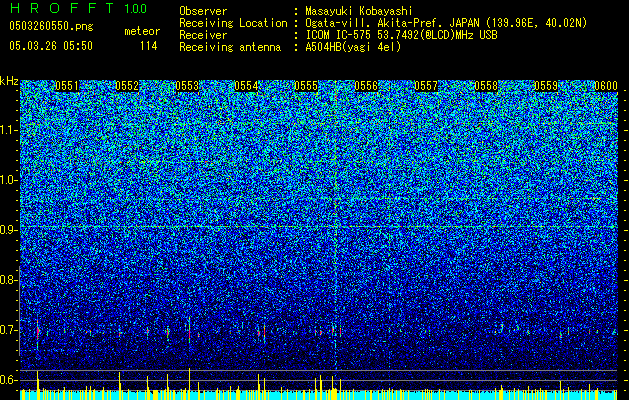Click the 0551 time marker

coord(67,86)
